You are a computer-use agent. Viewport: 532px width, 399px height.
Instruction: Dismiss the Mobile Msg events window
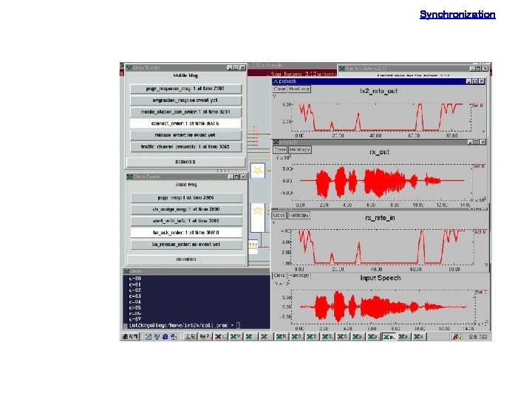[x=185, y=162]
